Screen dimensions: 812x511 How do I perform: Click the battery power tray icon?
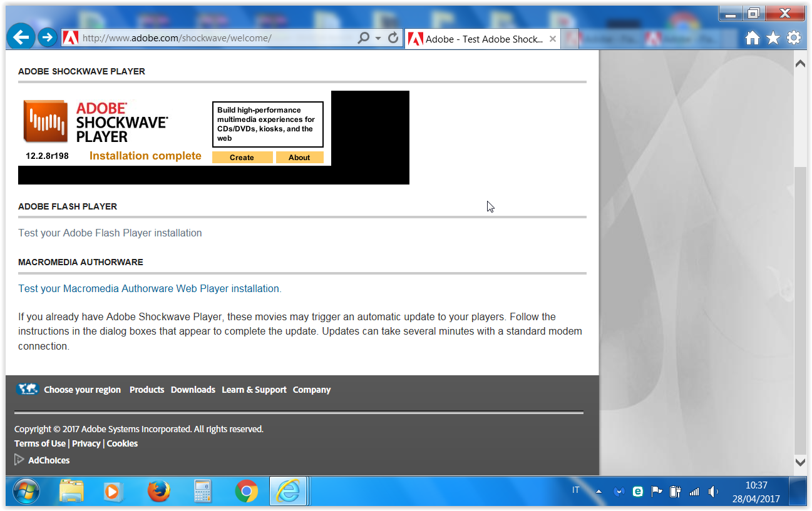point(675,492)
